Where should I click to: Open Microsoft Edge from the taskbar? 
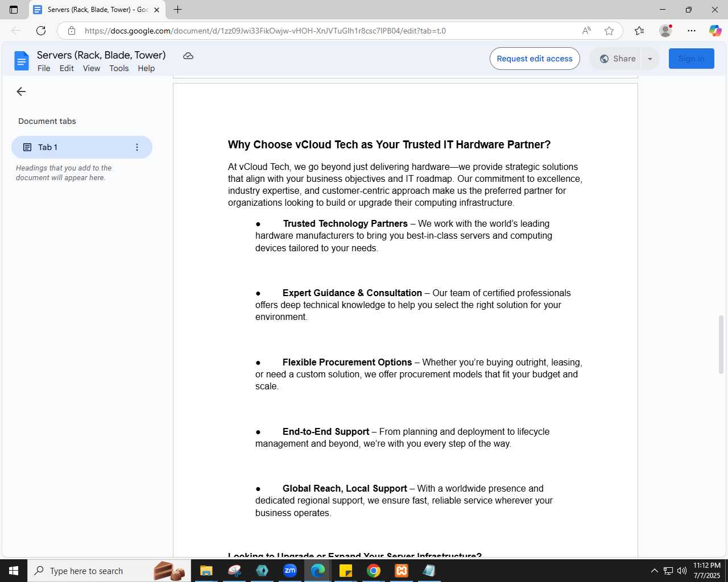click(x=318, y=571)
